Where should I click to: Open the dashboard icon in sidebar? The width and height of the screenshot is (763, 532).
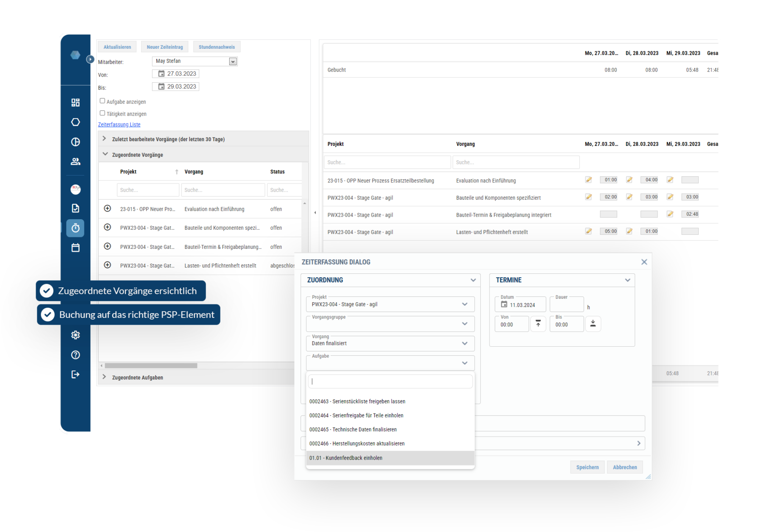75,103
